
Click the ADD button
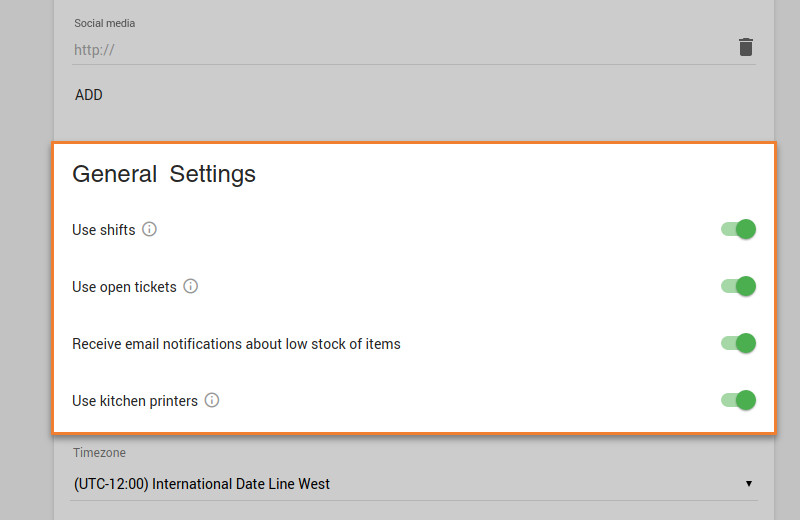[89, 95]
